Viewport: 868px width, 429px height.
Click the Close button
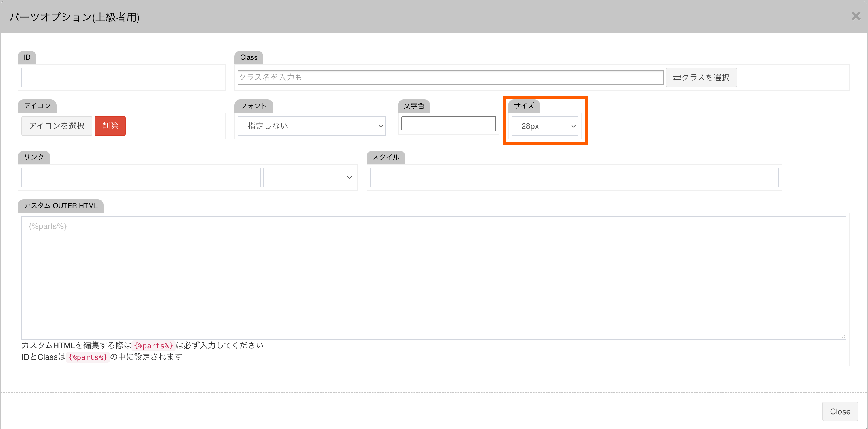pos(840,411)
